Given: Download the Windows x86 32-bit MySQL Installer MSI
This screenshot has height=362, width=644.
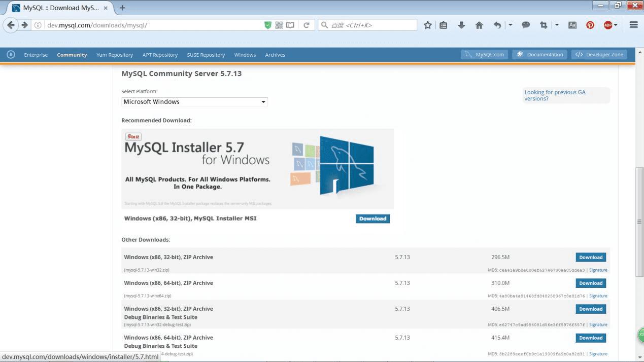Looking at the screenshot, I should [372, 219].
